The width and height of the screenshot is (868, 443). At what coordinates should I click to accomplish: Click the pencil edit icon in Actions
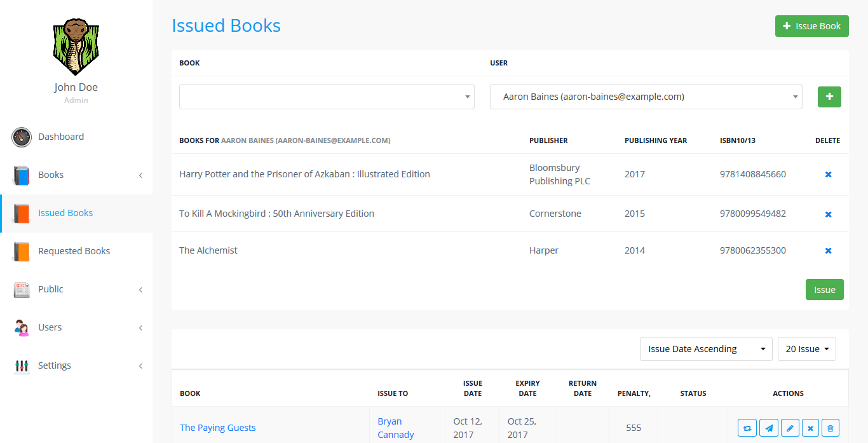(x=790, y=428)
